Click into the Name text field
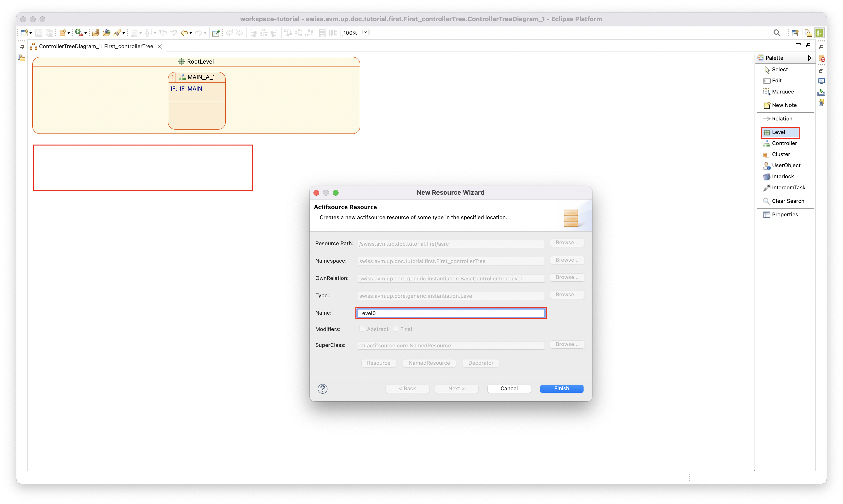Viewport: 843px width, 504px height. [x=450, y=313]
